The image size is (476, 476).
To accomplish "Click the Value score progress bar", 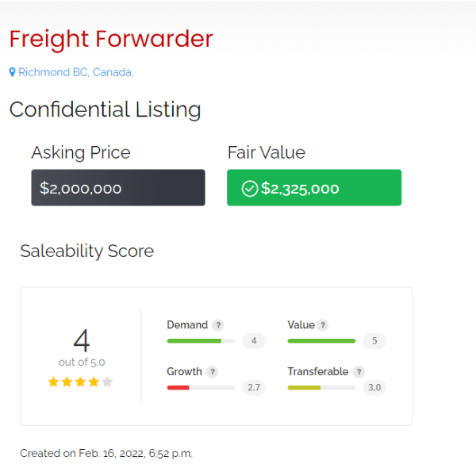I will (321, 341).
